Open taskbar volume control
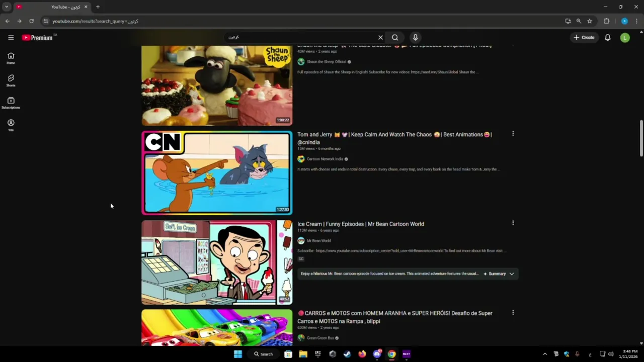The image size is (644, 362). [x=610, y=354]
